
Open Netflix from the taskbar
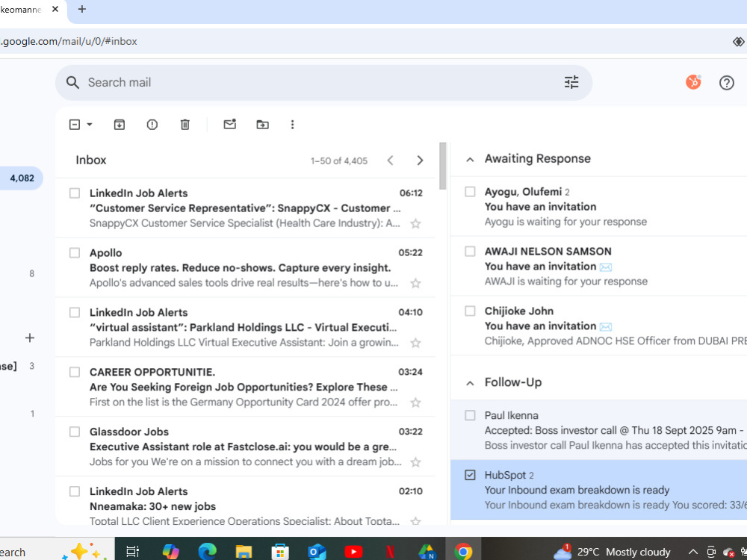(390, 552)
